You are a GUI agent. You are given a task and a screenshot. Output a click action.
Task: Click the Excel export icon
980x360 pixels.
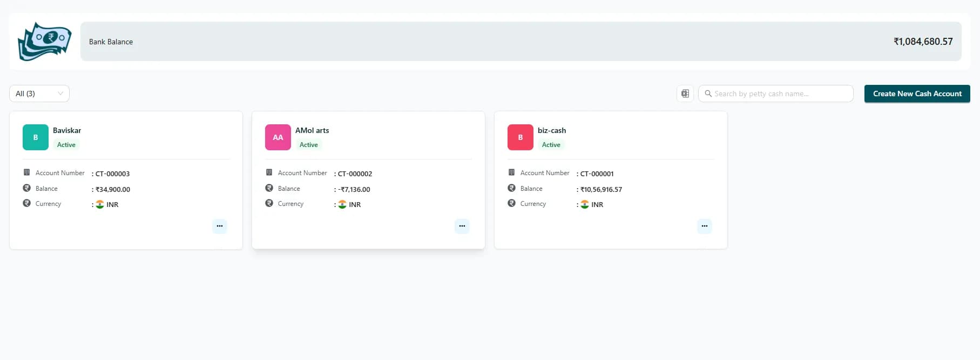[685, 94]
